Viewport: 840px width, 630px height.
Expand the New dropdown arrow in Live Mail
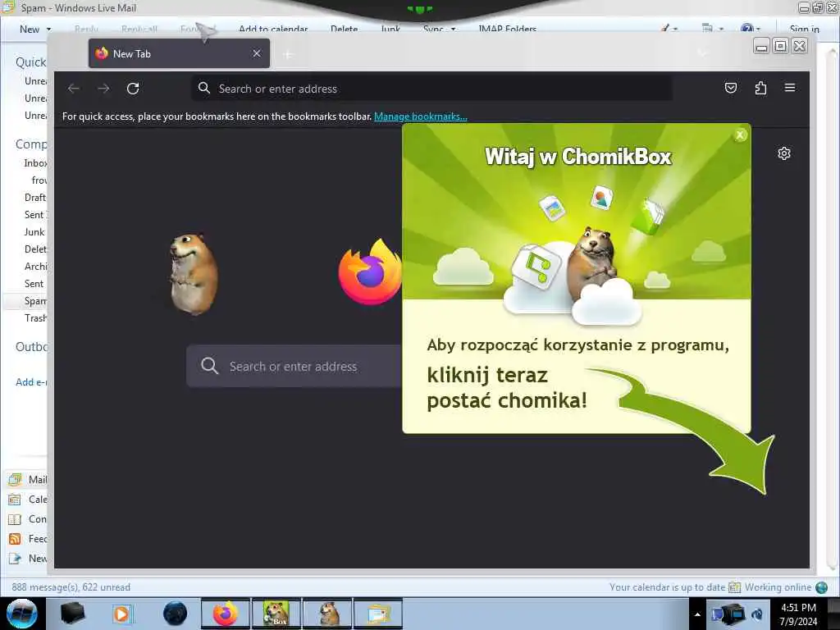click(48, 30)
